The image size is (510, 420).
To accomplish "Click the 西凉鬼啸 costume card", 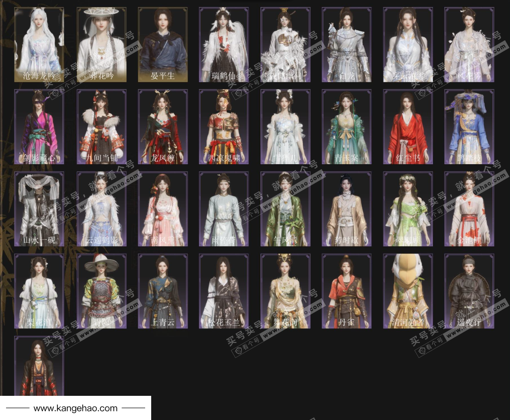I will click(224, 127).
